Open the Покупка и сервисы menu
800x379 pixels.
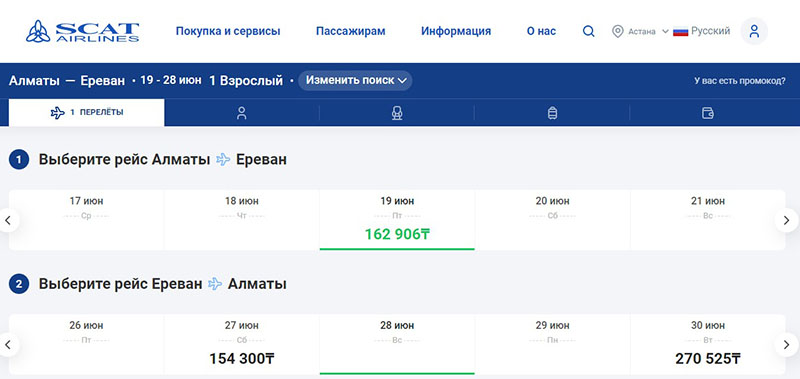pos(228,31)
